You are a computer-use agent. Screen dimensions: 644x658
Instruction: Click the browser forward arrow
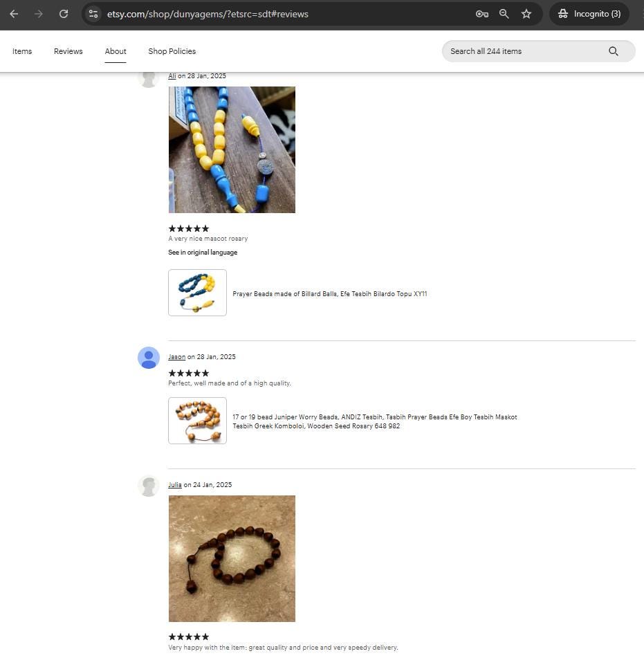pos(39,14)
